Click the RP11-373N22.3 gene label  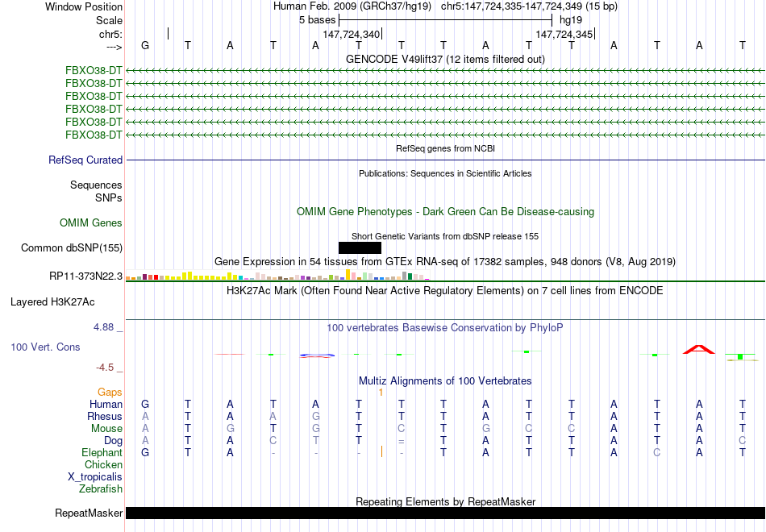click(86, 276)
